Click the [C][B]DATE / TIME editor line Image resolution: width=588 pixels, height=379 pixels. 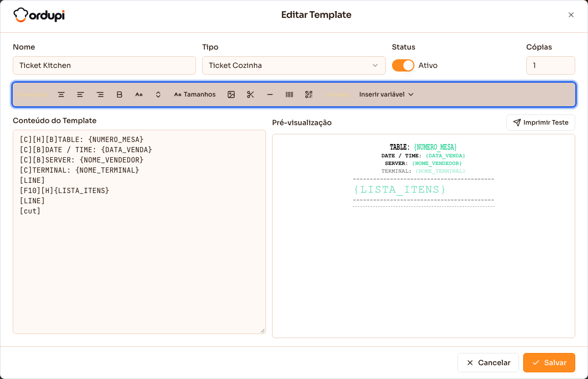pyautogui.click(x=86, y=150)
